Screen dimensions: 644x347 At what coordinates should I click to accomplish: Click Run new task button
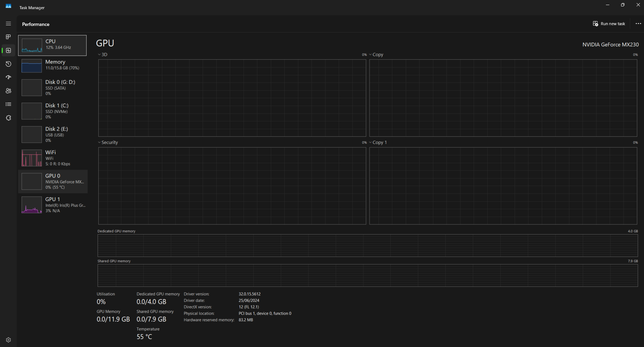pyautogui.click(x=609, y=24)
